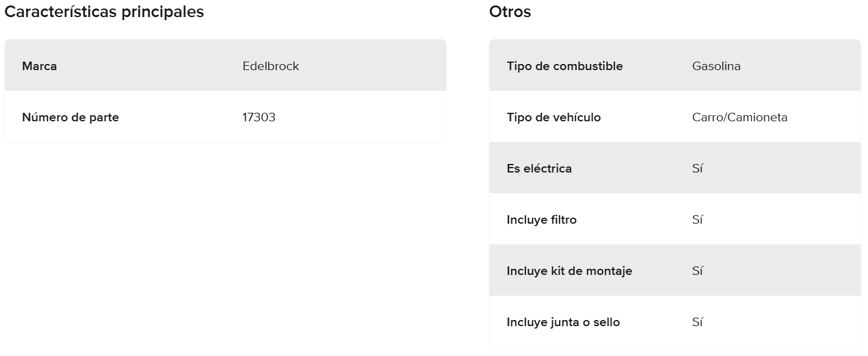Image resolution: width=868 pixels, height=356 pixels.
Task: Click the 'Gasolina' fuel type value
Action: 716,66
